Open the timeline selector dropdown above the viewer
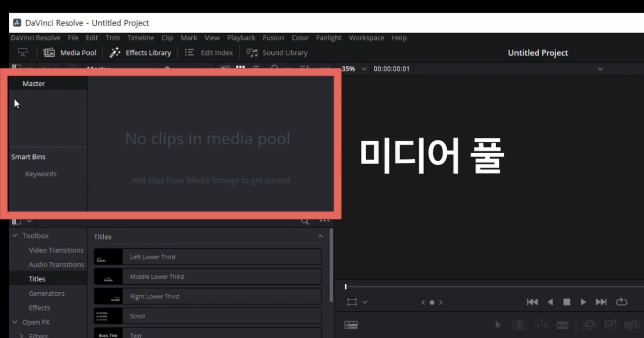644x338 pixels. point(600,69)
